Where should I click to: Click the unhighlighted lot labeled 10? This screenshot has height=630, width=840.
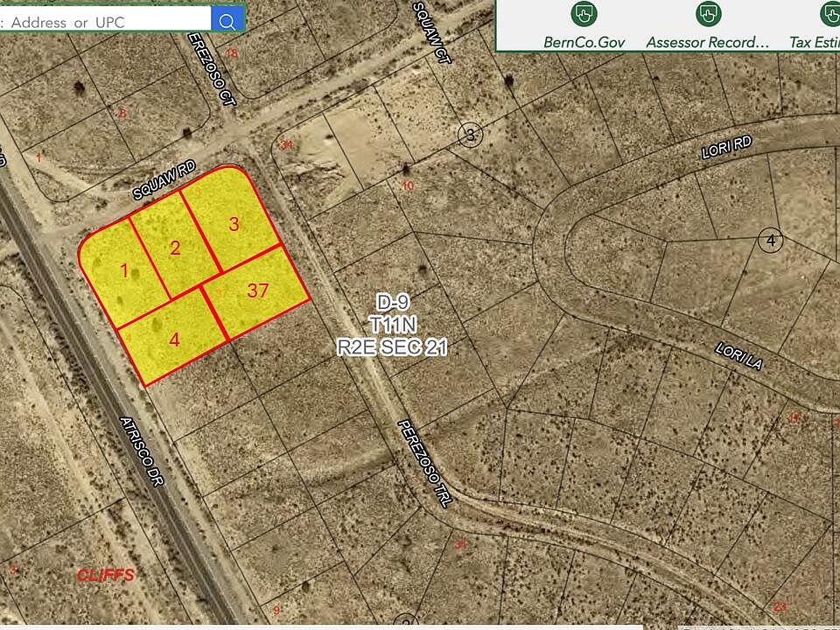pos(408,186)
